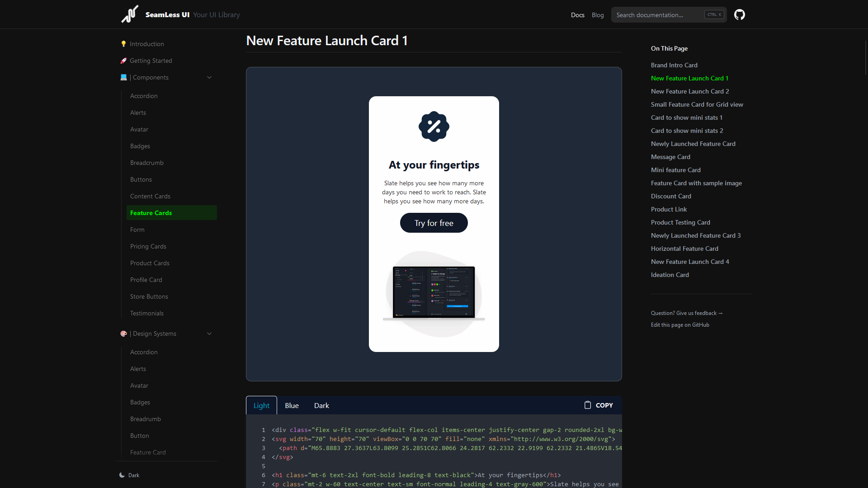The width and height of the screenshot is (868, 488).
Task: Click the palette icon beside Design Systems
Action: pos(123,333)
